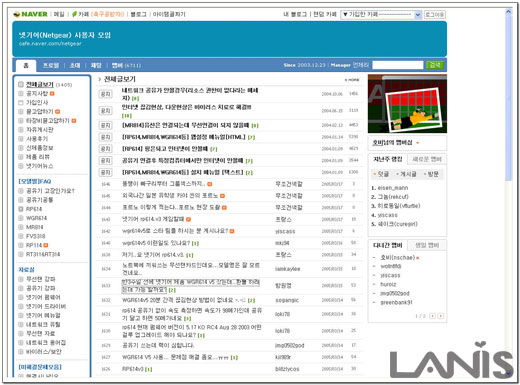Open the RT311&RT314 board
520x385 pixels.
(43, 254)
